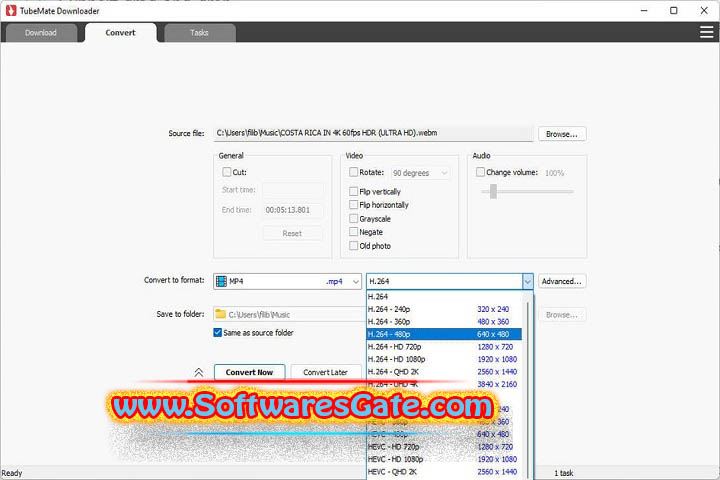This screenshot has width=720, height=480.
Task: Open the hamburger menu icon
Action: point(706,32)
